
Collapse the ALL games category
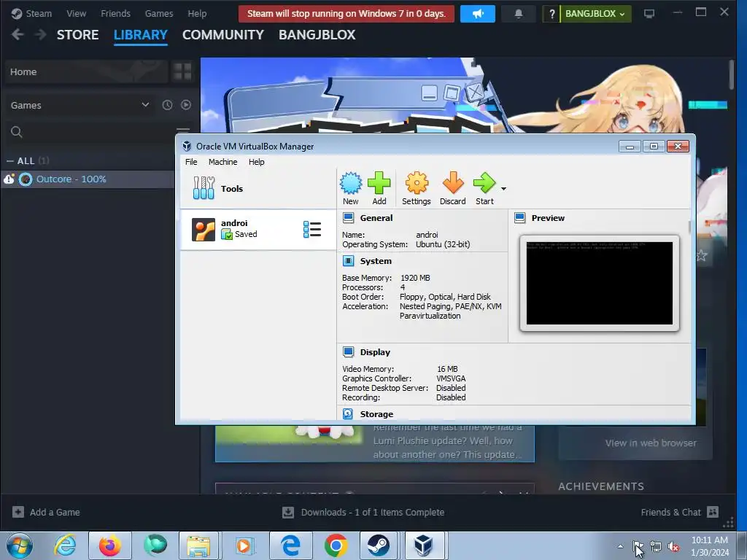tap(10, 161)
